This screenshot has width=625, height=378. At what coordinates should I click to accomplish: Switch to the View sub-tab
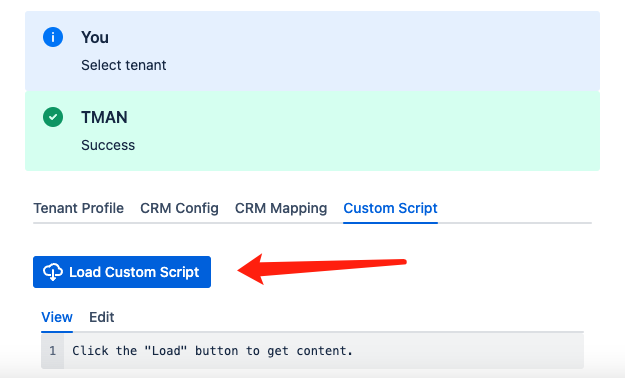pyautogui.click(x=57, y=317)
